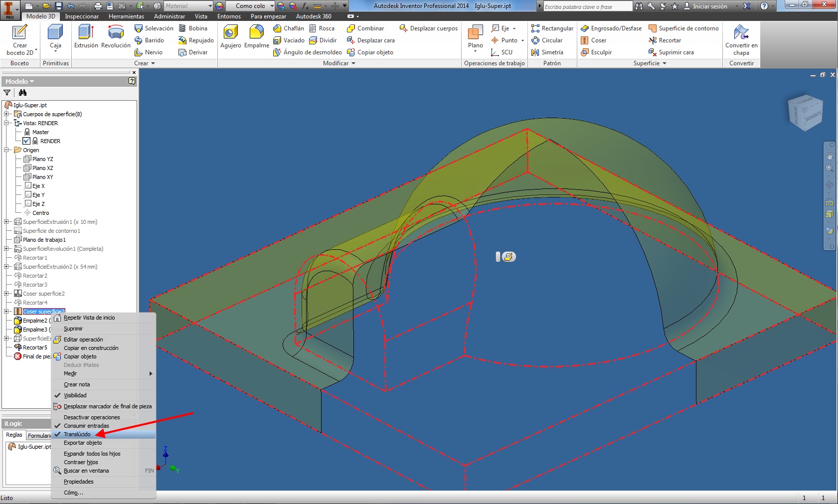Collapse the Origen folder
Image resolution: width=838 pixels, height=504 pixels.
(x=6, y=150)
